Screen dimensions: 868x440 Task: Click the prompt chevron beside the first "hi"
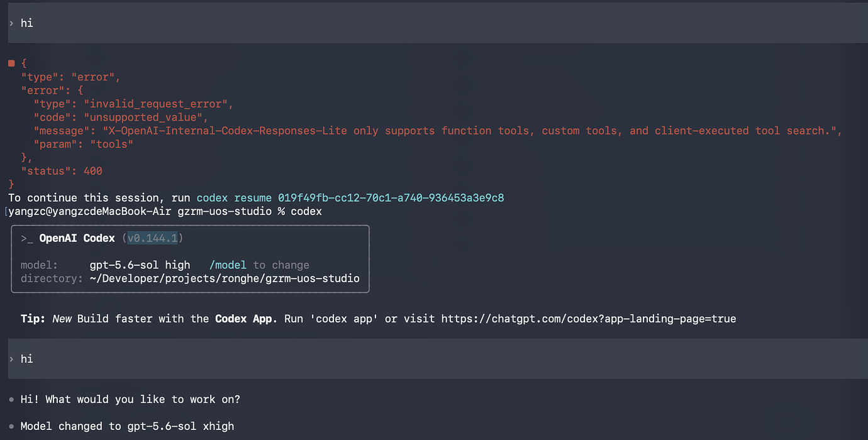point(11,23)
